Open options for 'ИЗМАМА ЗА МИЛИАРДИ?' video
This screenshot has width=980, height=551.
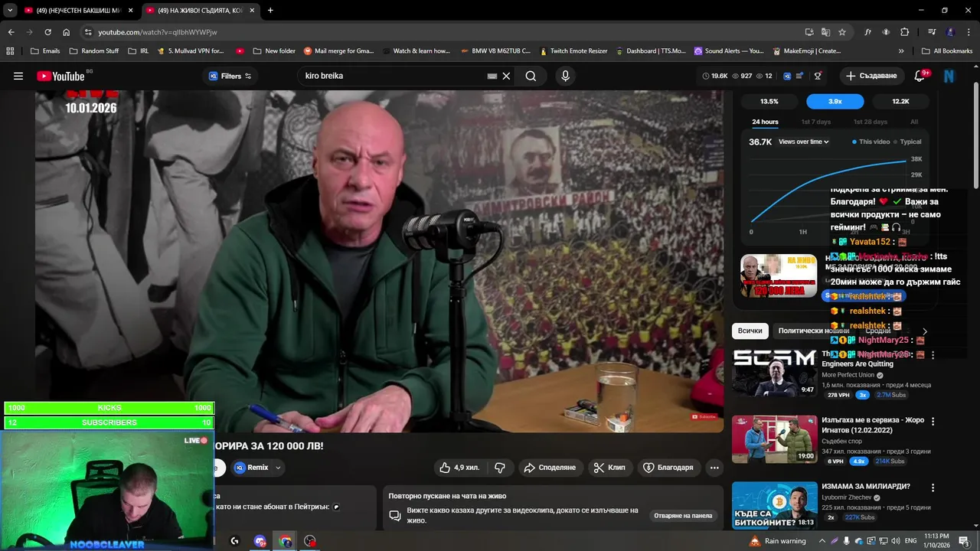coord(933,487)
